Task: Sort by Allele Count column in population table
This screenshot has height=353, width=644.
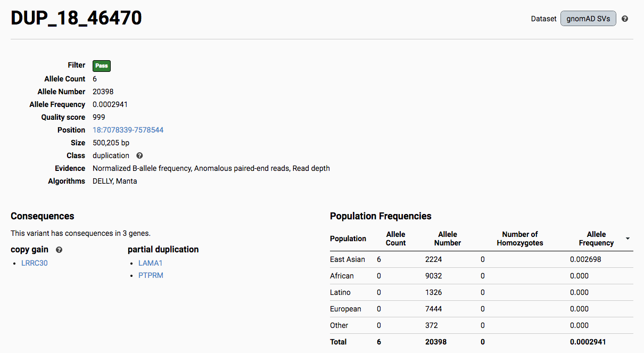Action: (x=395, y=239)
